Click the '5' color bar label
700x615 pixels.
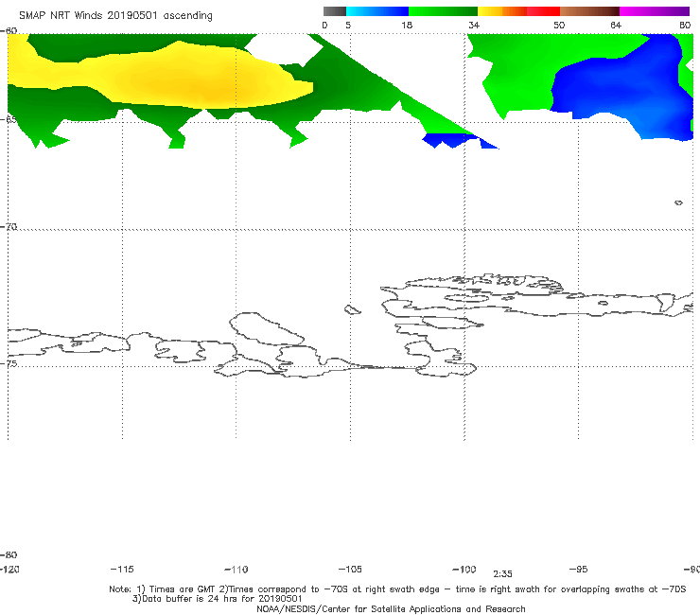click(x=348, y=25)
